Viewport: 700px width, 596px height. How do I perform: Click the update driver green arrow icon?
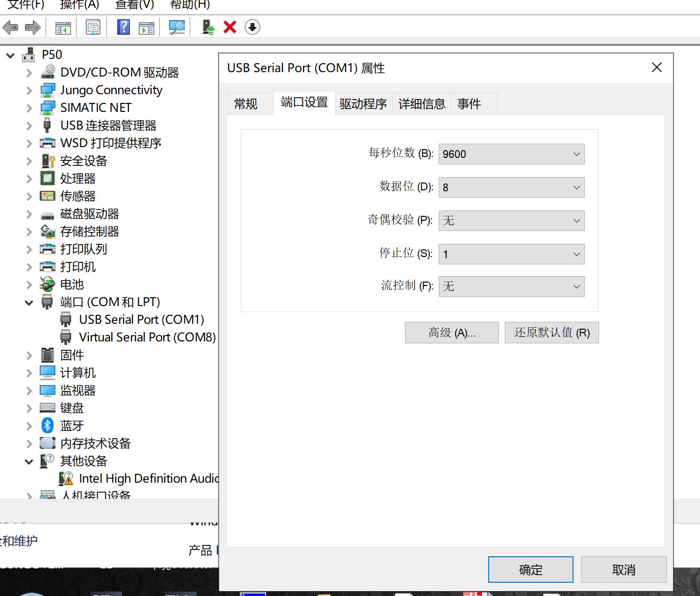pyautogui.click(x=208, y=27)
